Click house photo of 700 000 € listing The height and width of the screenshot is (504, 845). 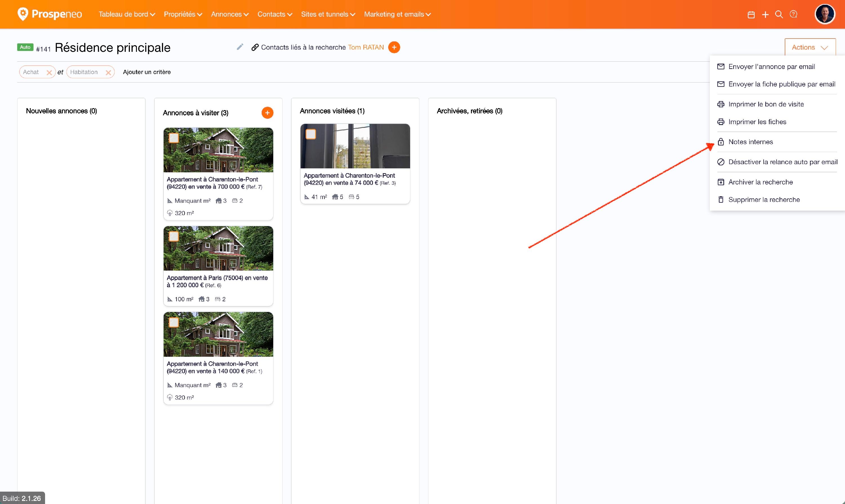click(x=218, y=150)
